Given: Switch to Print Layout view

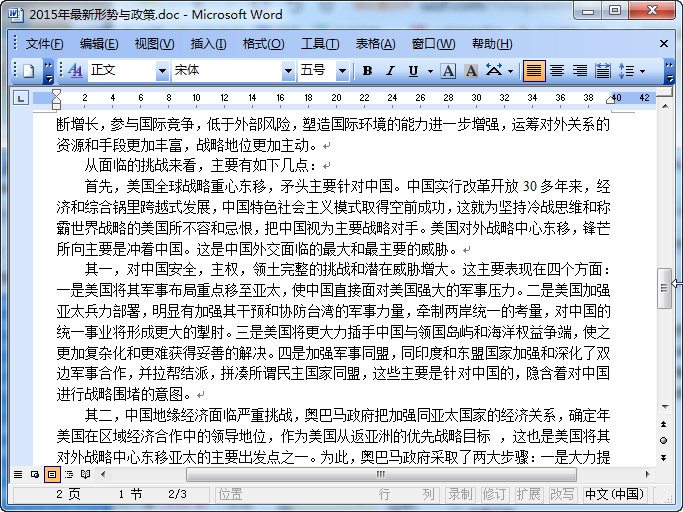Looking at the screenshot, I should [x=52, y=474].
